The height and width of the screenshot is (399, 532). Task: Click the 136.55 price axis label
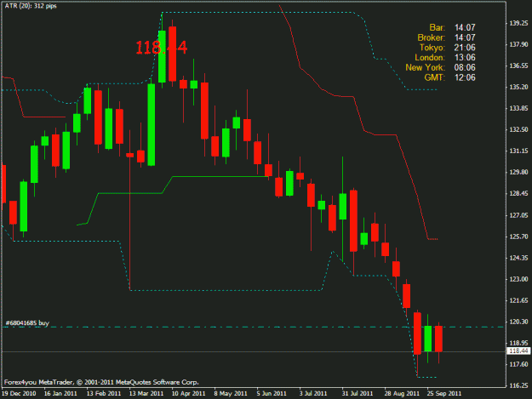518,66
